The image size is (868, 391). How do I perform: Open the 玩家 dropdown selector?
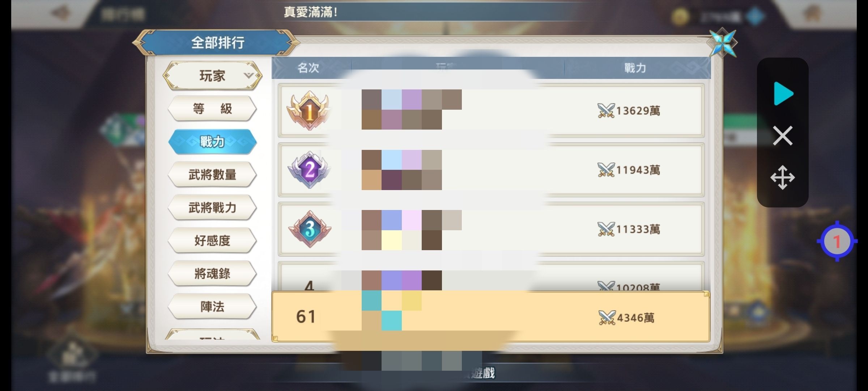tap(213, 76)
